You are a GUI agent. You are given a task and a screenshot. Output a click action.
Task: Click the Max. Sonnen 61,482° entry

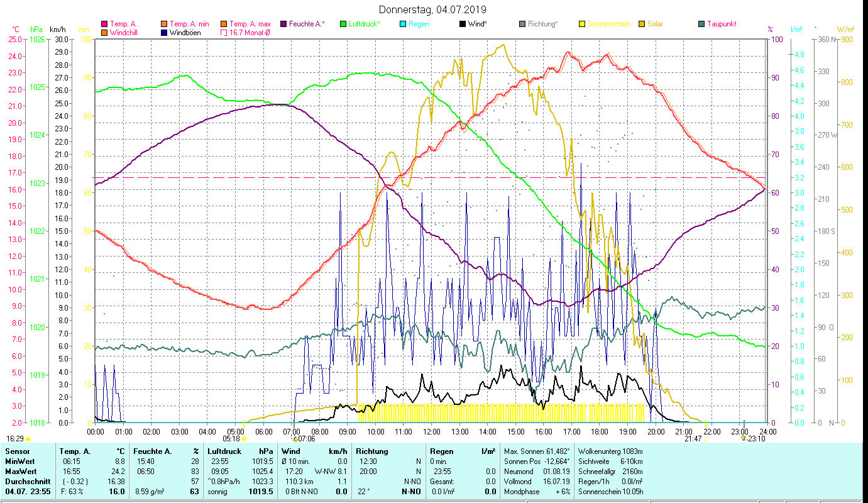pos(536,451)
